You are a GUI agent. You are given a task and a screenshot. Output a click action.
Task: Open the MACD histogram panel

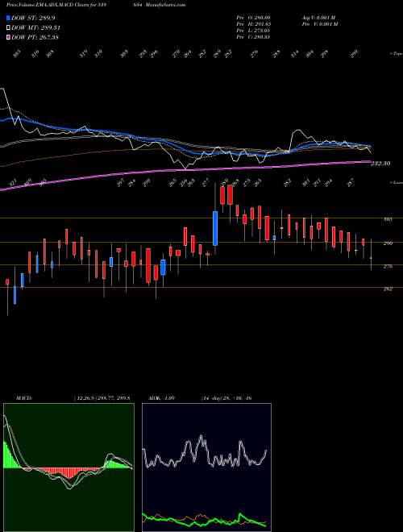tap(69, 468)
